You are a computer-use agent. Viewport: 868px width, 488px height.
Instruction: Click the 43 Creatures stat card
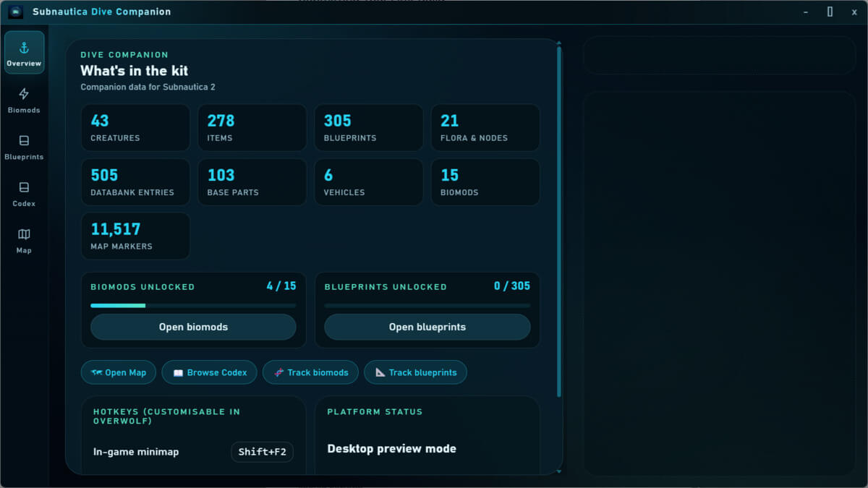tap(135, 127)
